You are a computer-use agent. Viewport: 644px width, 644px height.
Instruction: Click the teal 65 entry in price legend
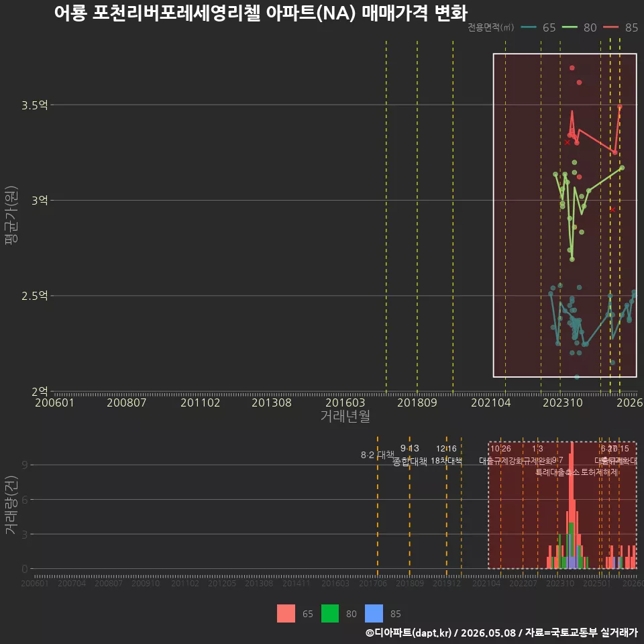coord(538,28)
